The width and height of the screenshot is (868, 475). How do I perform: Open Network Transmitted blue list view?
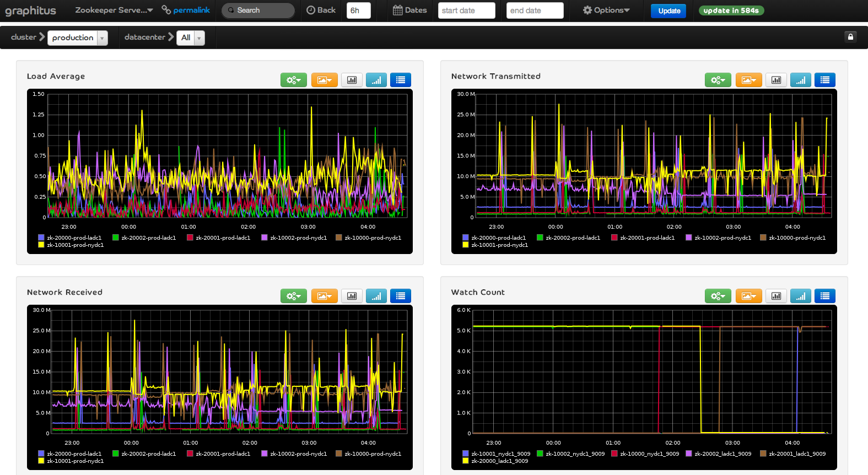pos(825,80)
